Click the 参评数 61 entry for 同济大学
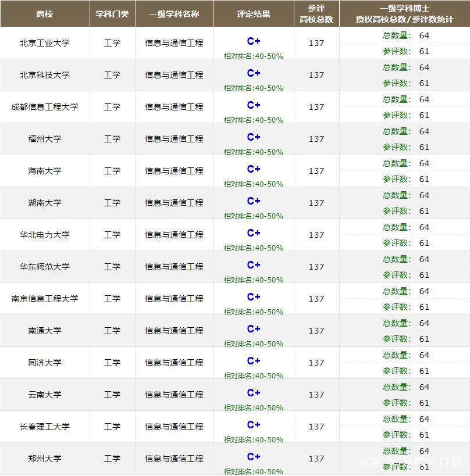This screenshot has height=476, width=470. (x=405, y=371)
